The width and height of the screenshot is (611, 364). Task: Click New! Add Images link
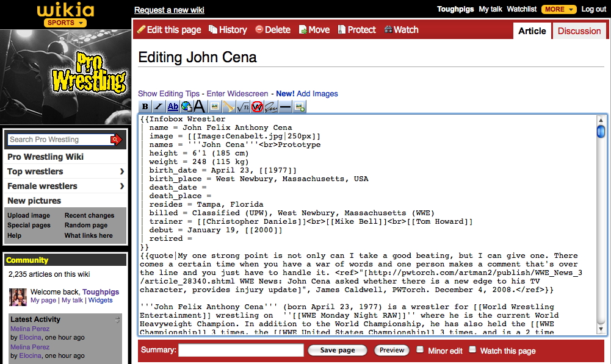point(306,93)
